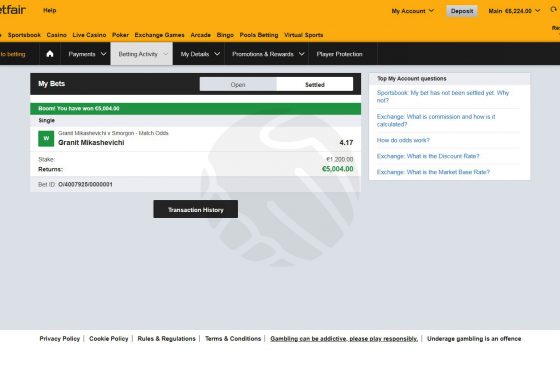Go to Player Protection tab
This screenshot has width=560, height=375.
pyautogui.click(x=339, y=54)
